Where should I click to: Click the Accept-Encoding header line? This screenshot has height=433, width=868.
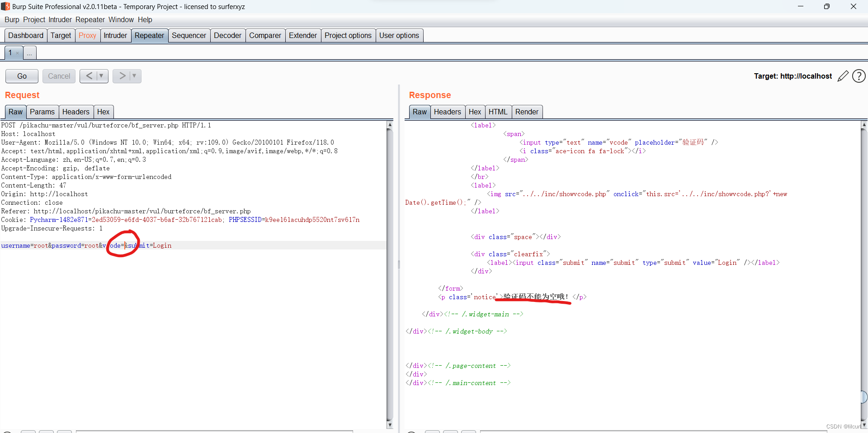coord(55,168)
